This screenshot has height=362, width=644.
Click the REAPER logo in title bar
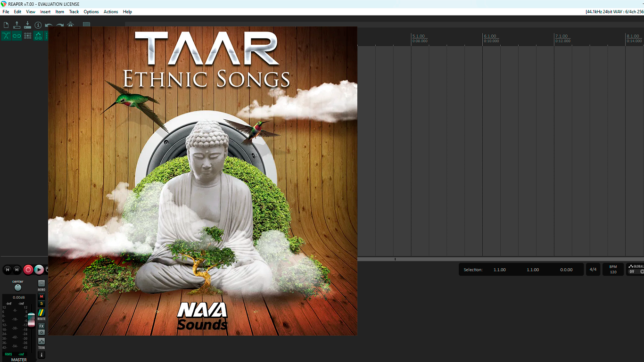click(x=4, y=4)
